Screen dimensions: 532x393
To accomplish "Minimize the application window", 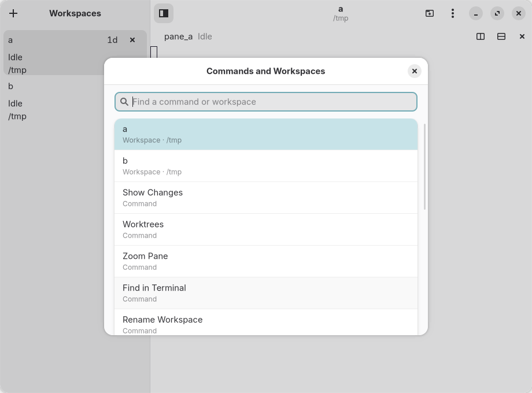I will [x=476, y=13].
